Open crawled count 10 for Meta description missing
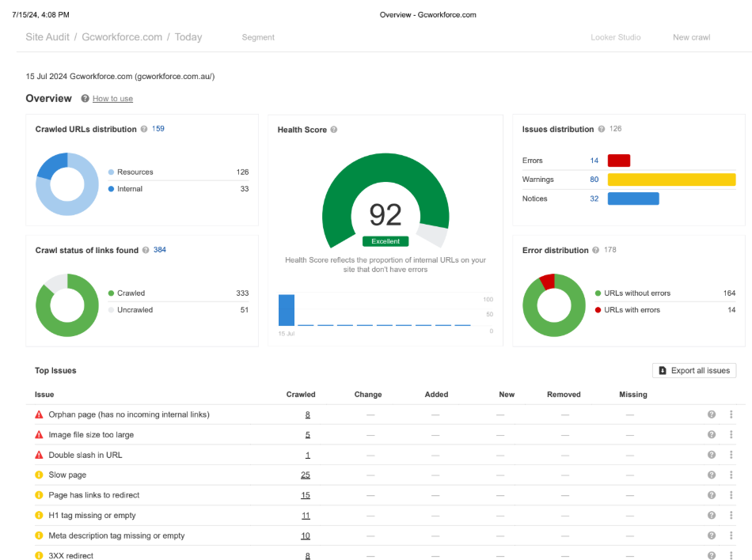Screen dimensions: 752x560 (x=306, y=535)
